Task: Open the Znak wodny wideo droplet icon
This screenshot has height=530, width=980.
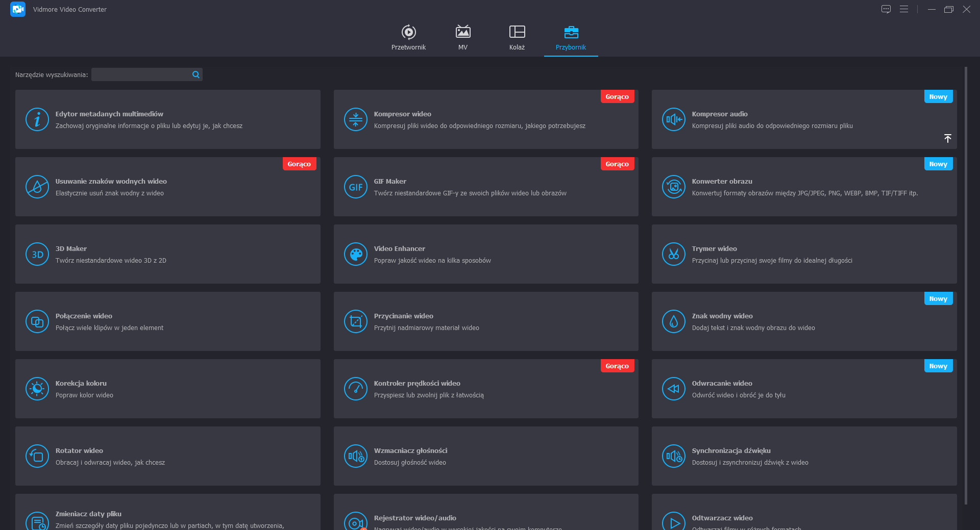Action: coord(674,321)
